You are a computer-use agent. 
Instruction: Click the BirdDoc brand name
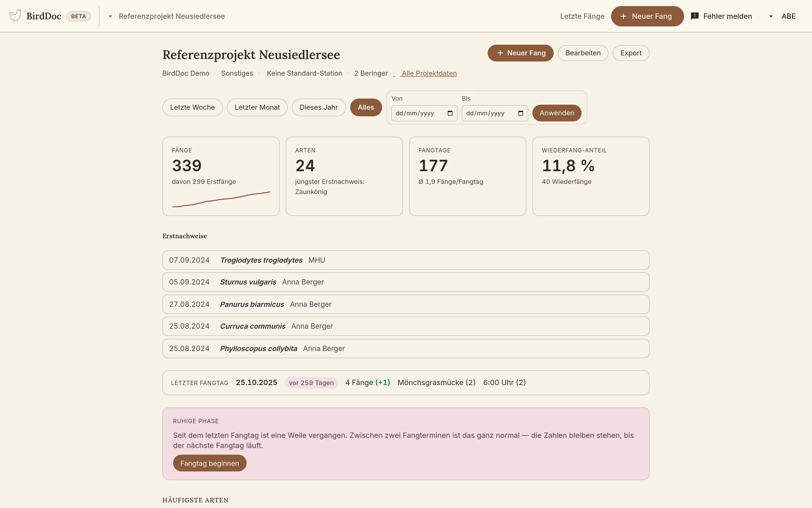[x=44, y=16]
